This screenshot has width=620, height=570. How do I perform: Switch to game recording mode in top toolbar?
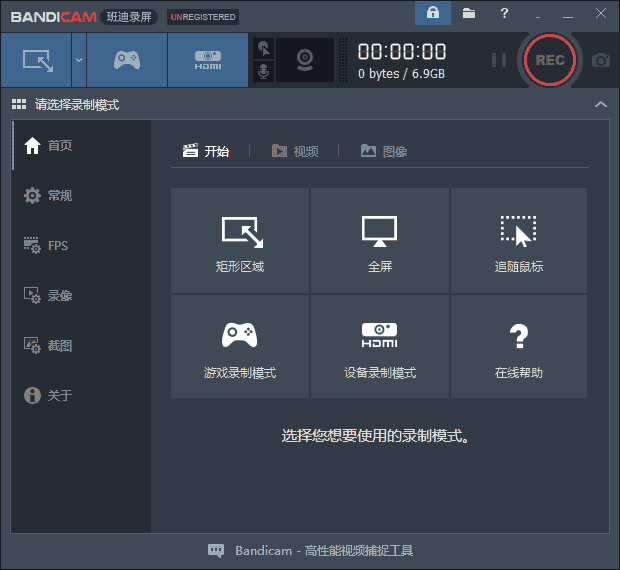[x=127, y=60]
